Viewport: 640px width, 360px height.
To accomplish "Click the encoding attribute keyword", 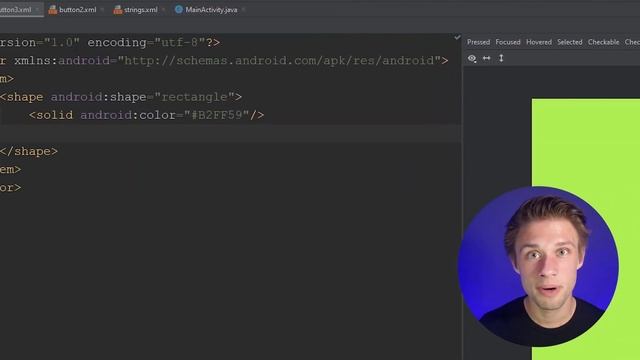I will click(117, 42).
